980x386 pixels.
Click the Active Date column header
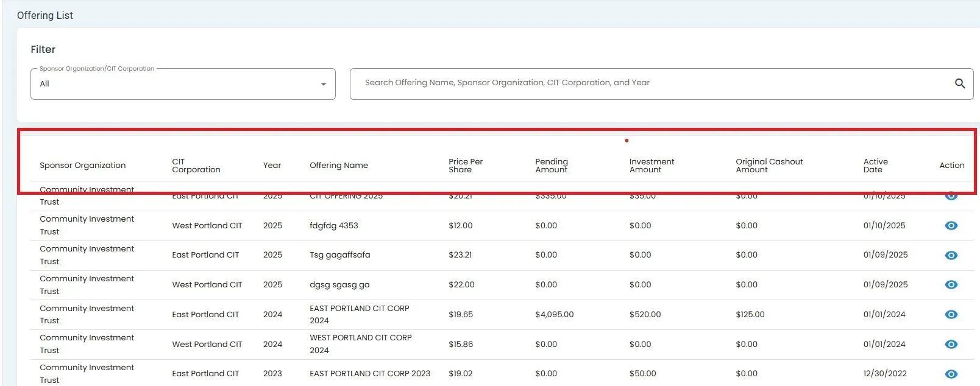pyautogui.click(x=875, y=166)
